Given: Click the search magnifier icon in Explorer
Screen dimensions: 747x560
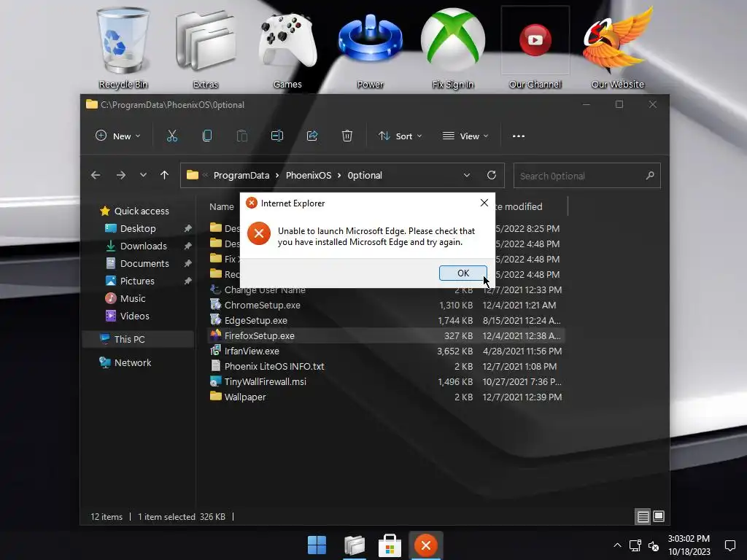Looking at the screenshot, I should (x=650, y=176).
